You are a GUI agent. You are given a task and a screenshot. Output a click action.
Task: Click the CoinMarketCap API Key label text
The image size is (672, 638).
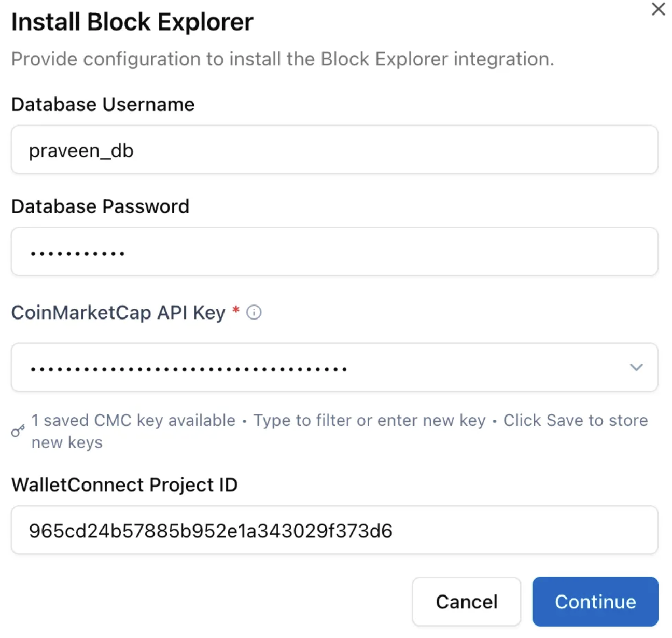point(118,313)
